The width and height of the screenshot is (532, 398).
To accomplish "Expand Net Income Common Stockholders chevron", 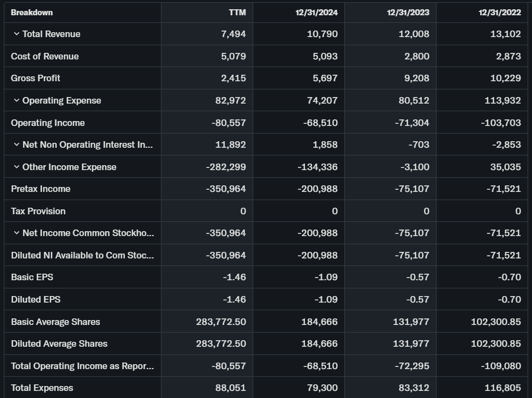I will [x=16, y=233].
